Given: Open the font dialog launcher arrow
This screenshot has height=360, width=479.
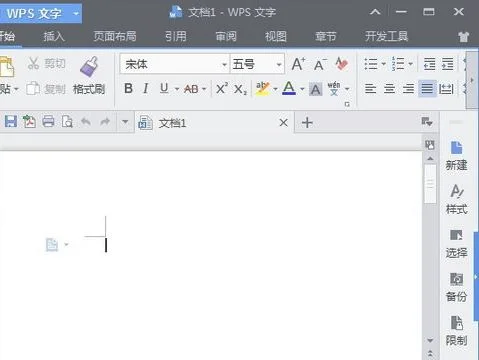Looking at the screenshot, I should 347,104.
